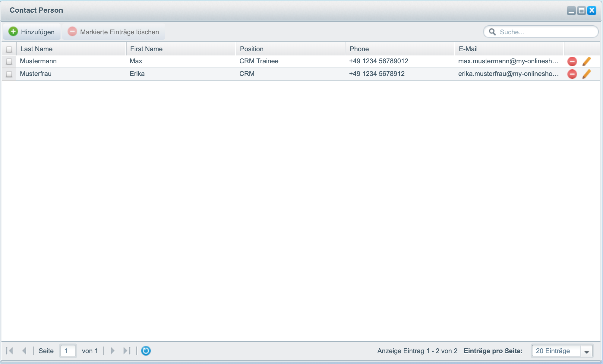Select phone number +49 1234 5678912
The width and height of the screenshot is (603, 364).
[x=400, y=74]
